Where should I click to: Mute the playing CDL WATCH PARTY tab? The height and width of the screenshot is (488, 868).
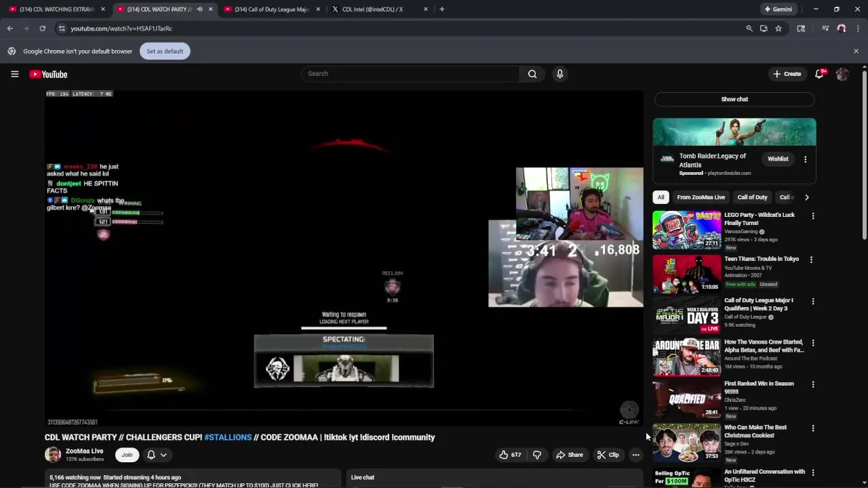tap(199, 9)
